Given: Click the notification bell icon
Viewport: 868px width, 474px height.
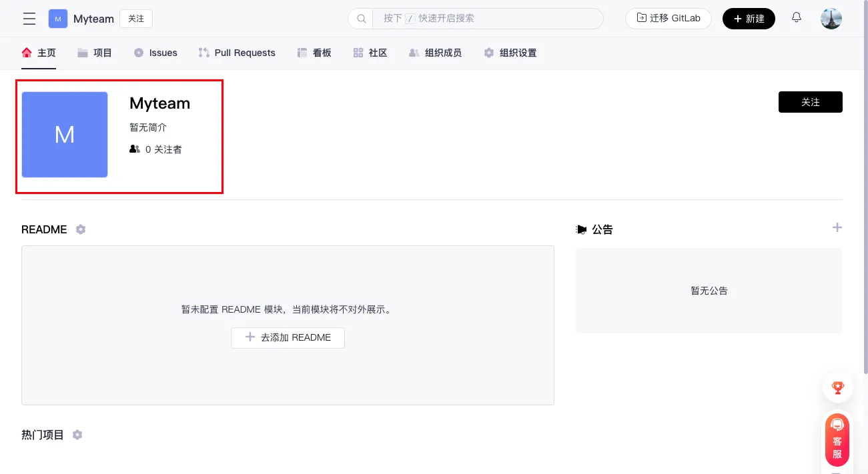Looking at the screenshot, I should pyautogui.click(x=796, y=18).
